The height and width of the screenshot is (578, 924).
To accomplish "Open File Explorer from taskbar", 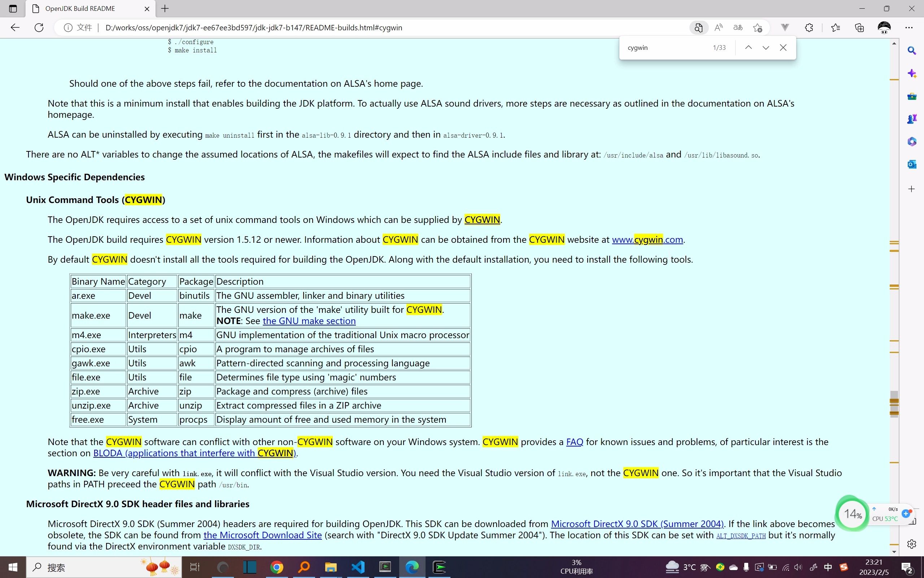I will [x=331, y=567].
